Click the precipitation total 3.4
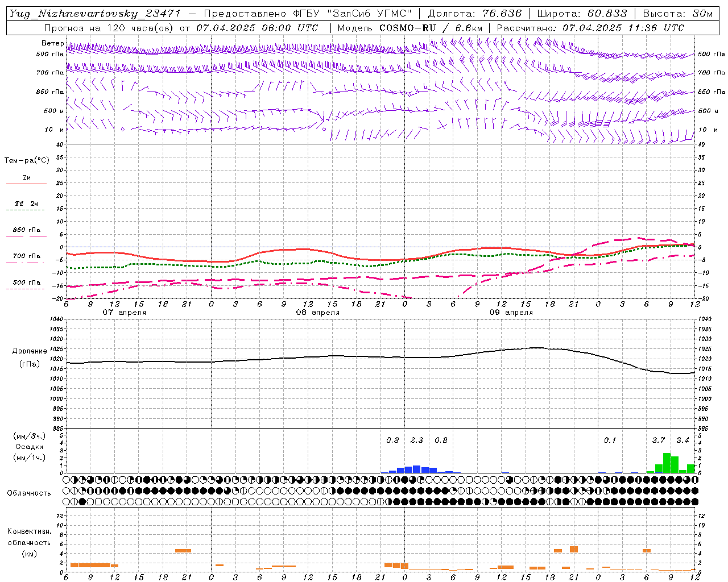The height and width of the screenshot is (582, 728). click(682, 440)
